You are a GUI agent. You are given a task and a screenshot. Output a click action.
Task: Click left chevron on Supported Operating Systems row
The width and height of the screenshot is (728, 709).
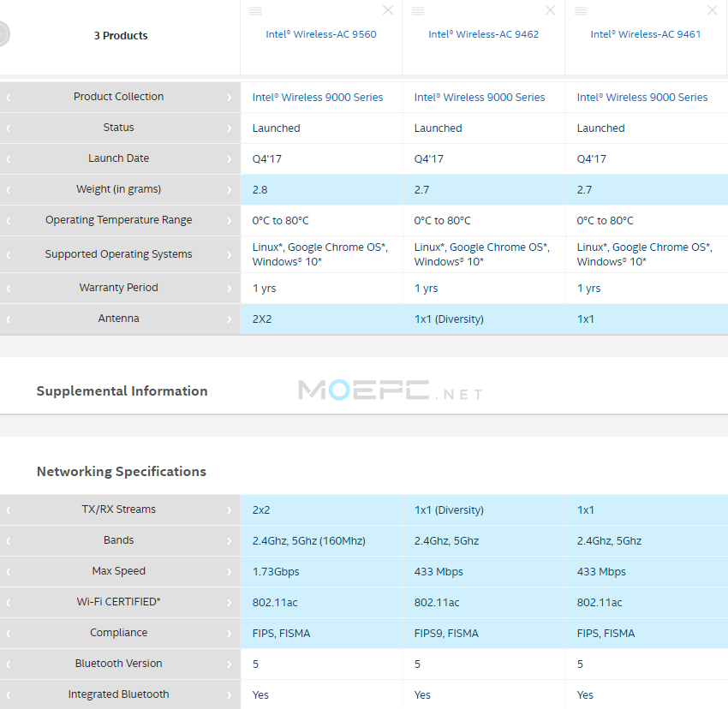9,254
